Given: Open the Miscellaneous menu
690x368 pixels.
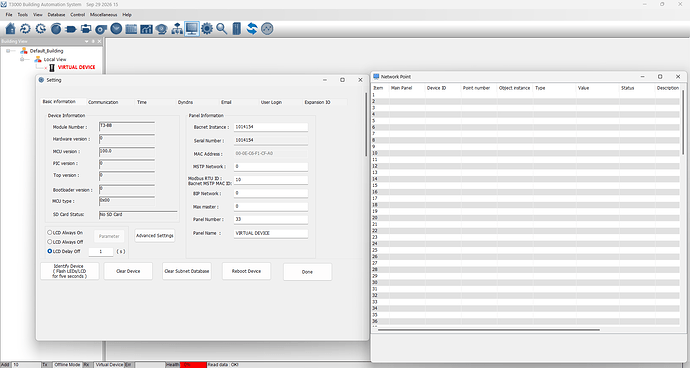Looking at the screenshot, I should tap(103, 15).
